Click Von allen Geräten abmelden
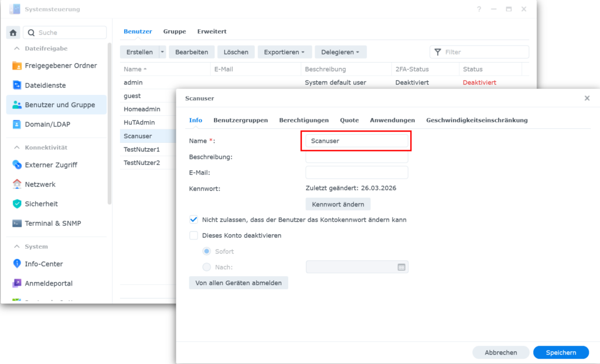The height and width of the screenshot is (364, 600). pos(238,283)
